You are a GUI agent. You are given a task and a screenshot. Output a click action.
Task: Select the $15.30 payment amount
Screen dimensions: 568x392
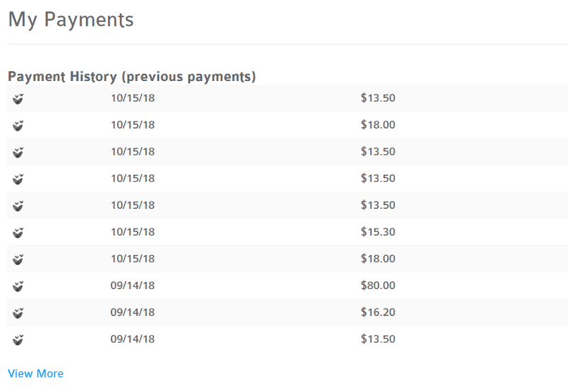tap(378, 232)
